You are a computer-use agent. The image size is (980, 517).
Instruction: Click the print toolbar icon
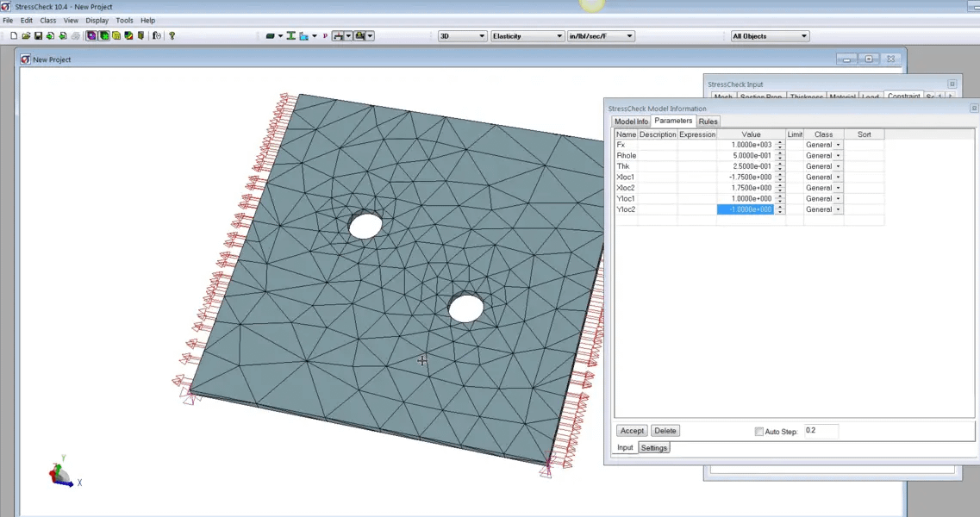tap(76, 35)
